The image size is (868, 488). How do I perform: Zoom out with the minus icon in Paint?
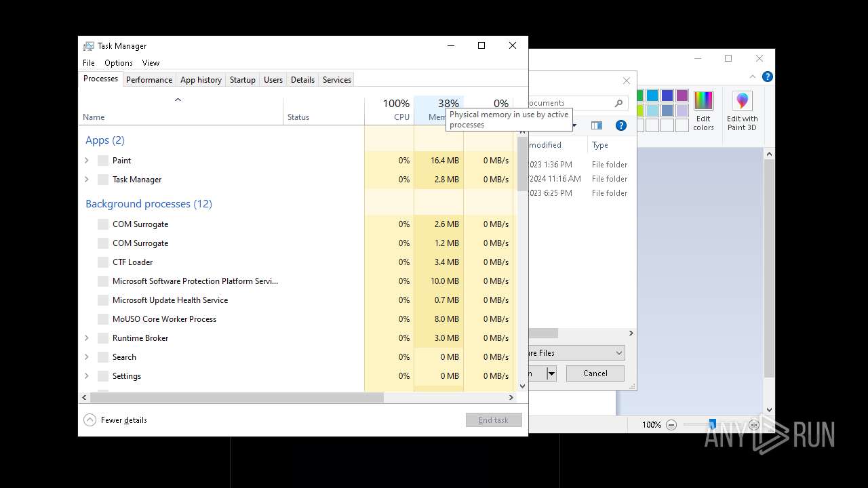671,425
